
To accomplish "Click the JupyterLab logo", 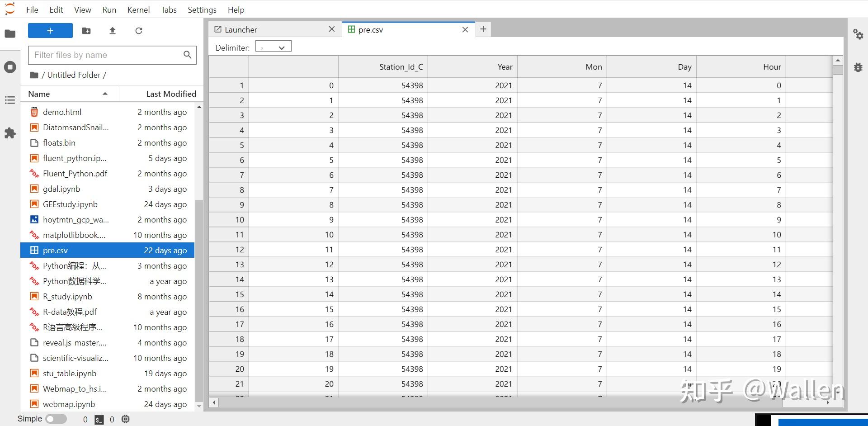I will coord(9,9).
